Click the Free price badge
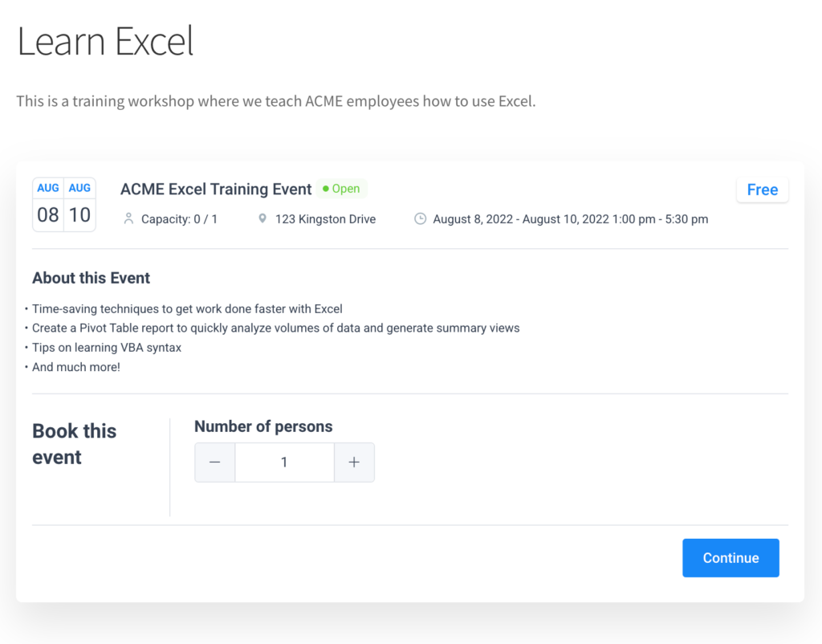The width and height of the screenshot is (822, 644). pyautogui.click(x=763, y=190)
